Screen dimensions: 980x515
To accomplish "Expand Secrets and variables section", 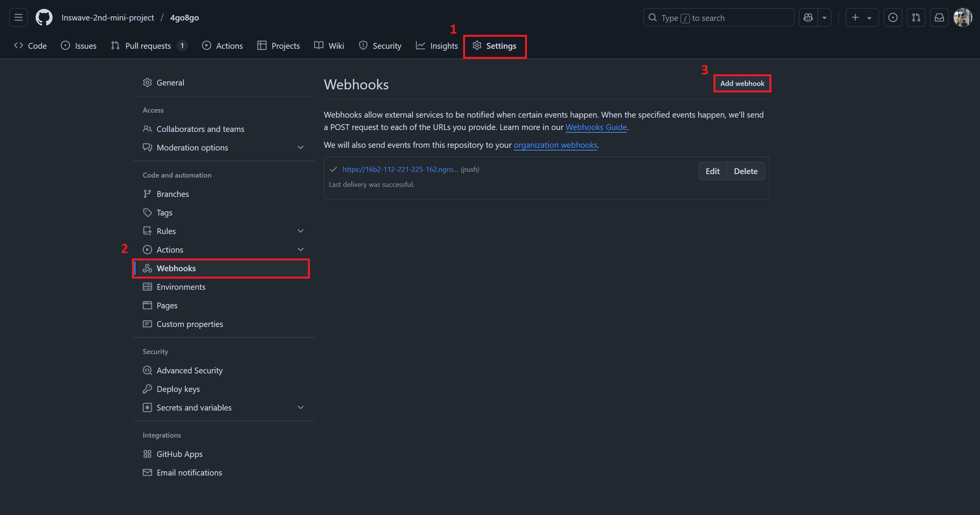I will point(300,407).
